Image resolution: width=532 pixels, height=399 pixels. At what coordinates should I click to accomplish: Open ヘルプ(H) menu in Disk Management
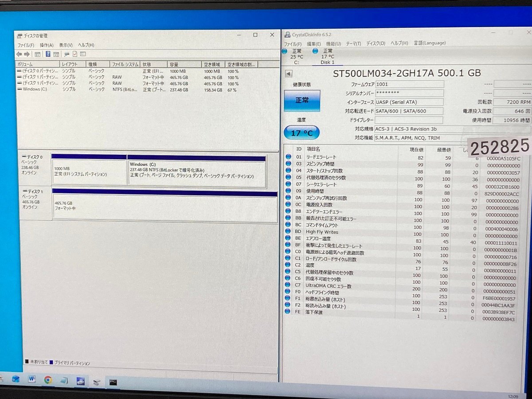tap(86, 45)
